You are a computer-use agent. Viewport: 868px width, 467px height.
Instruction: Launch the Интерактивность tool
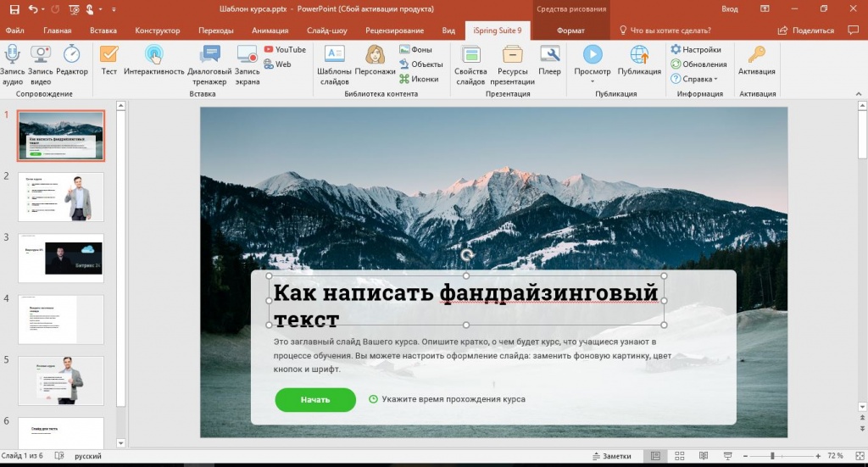coord(153,55)
